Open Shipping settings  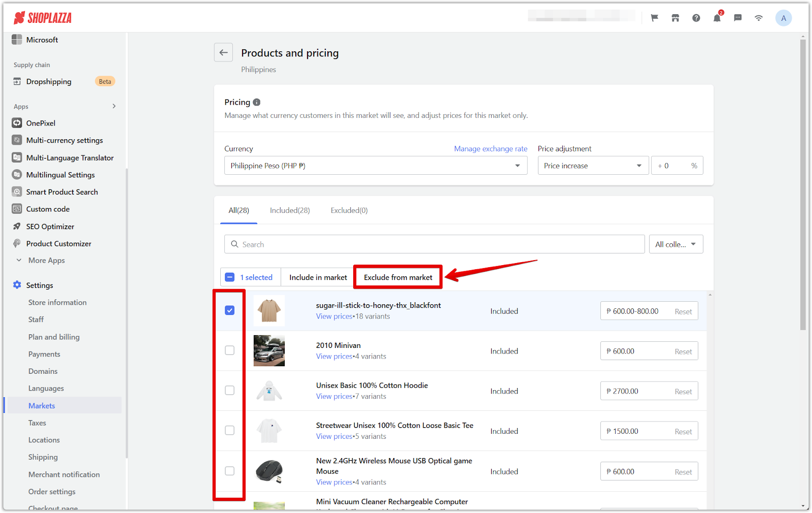click(43, 457)
